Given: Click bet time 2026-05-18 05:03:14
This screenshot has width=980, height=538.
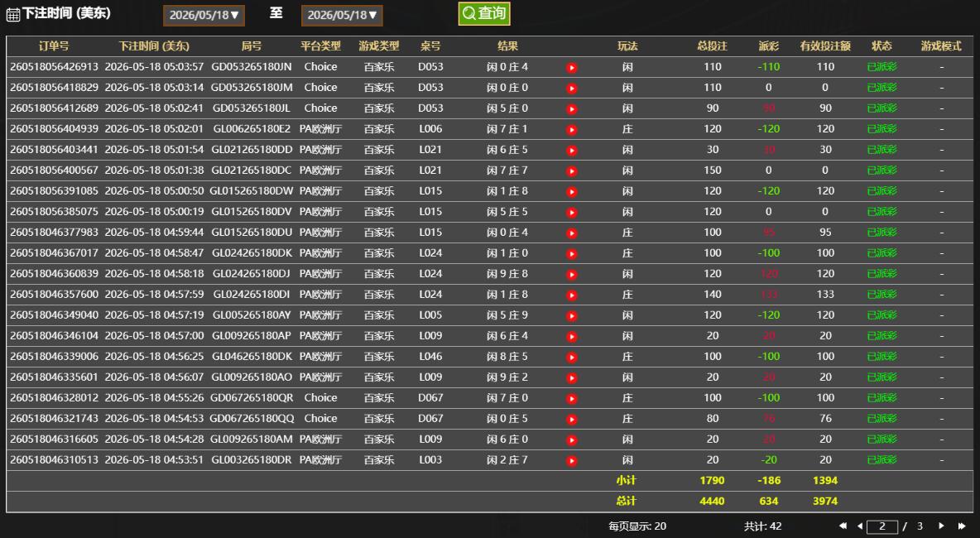Looking at the screenshot, I should click(x=154, y=88).
